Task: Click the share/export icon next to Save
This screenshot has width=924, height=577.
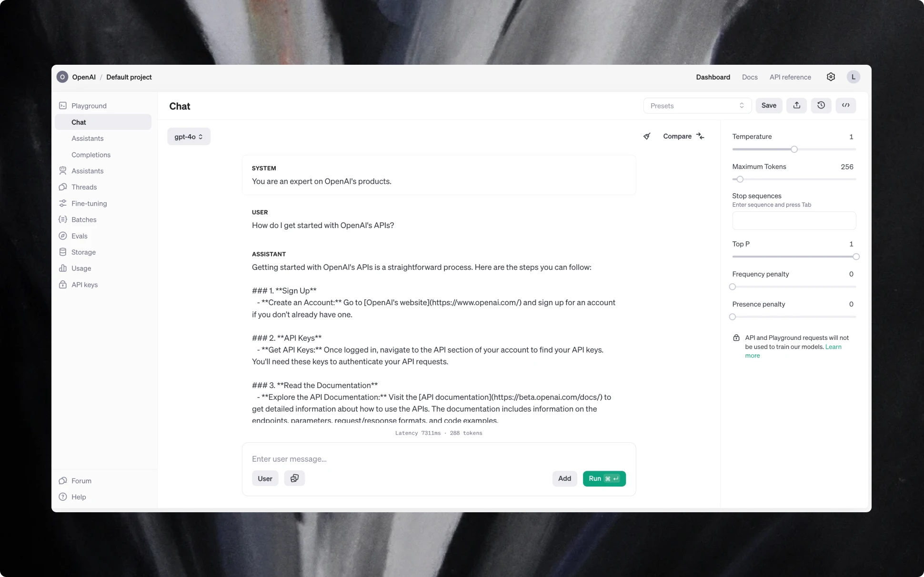Action: [x=797, y=105]
